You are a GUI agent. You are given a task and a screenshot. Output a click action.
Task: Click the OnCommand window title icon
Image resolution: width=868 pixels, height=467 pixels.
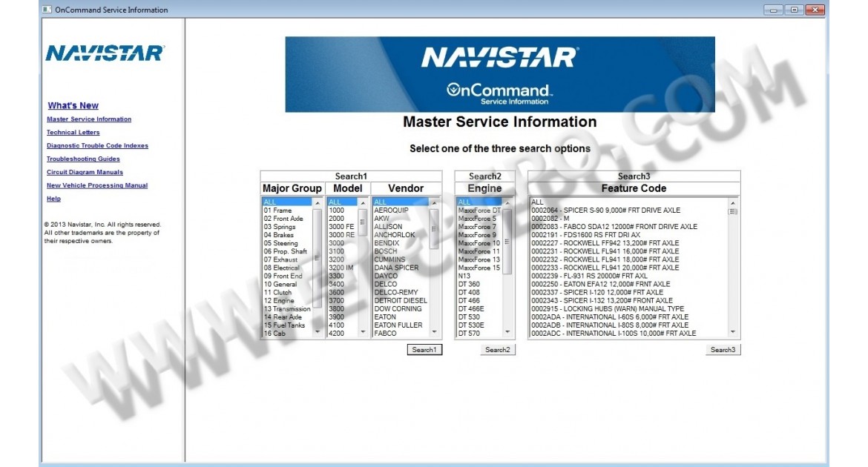click(47, 10)
